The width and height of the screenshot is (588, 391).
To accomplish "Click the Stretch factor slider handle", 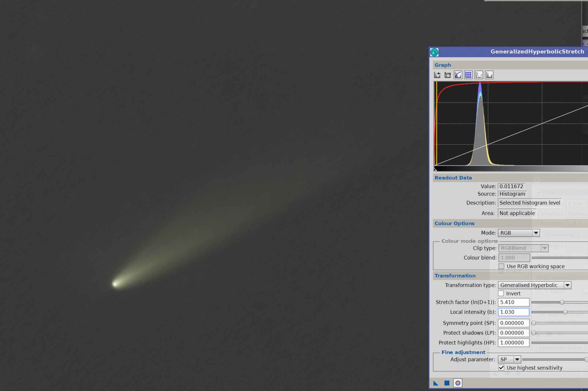I will (x=562, y=302).
